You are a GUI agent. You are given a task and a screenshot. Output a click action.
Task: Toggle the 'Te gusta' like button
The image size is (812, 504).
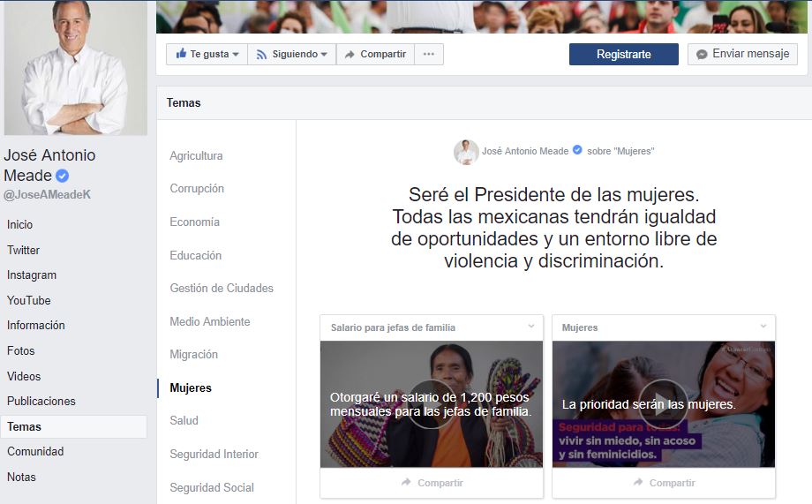point(207,54)
